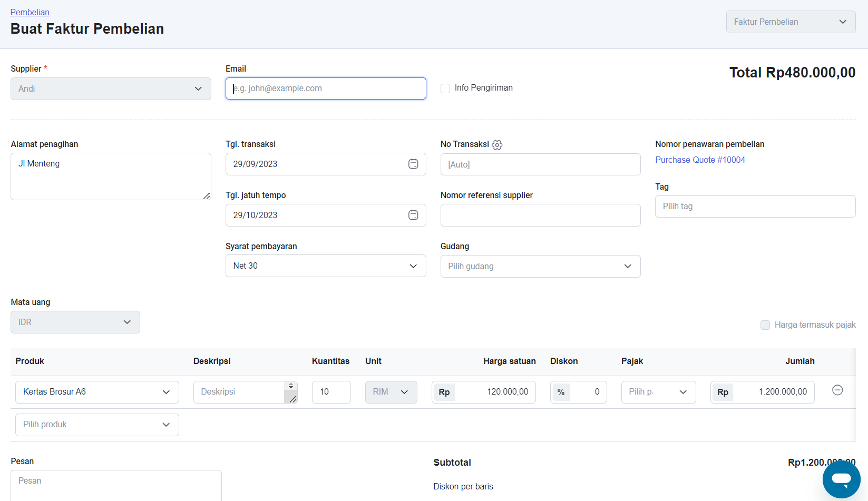The width and height of the screenshot is (868, 501).
Task: Open the Faktur Pembelian type dropdown
Action: [x=790, y=22]
